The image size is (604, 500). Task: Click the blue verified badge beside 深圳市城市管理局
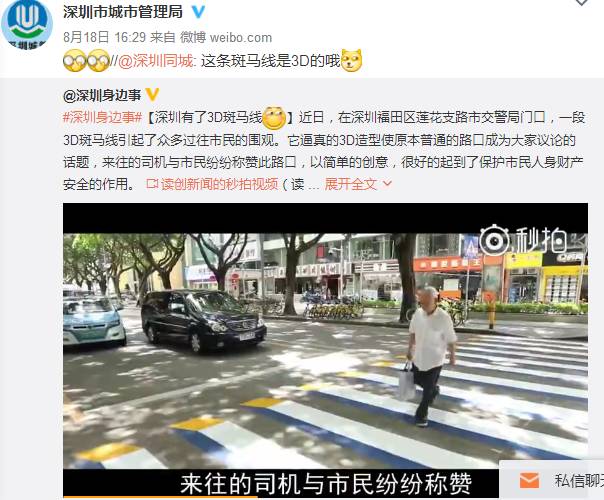(x=198, y=12)
